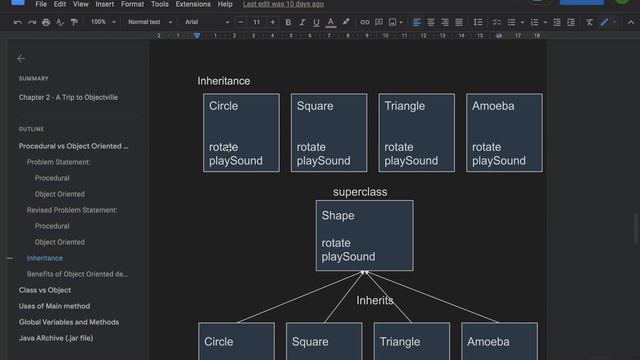Open Global Variables and Methods heading

69,322
